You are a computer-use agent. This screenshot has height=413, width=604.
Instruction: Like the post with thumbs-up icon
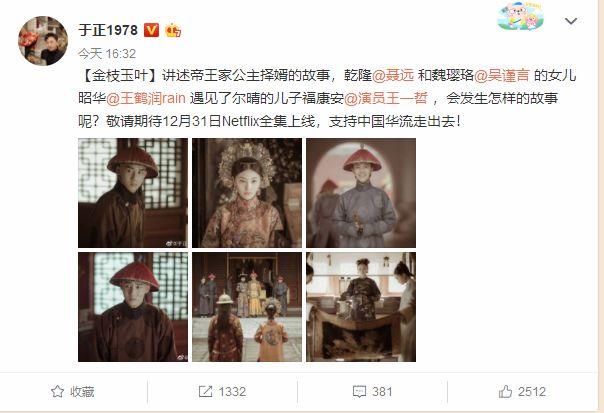505,391
